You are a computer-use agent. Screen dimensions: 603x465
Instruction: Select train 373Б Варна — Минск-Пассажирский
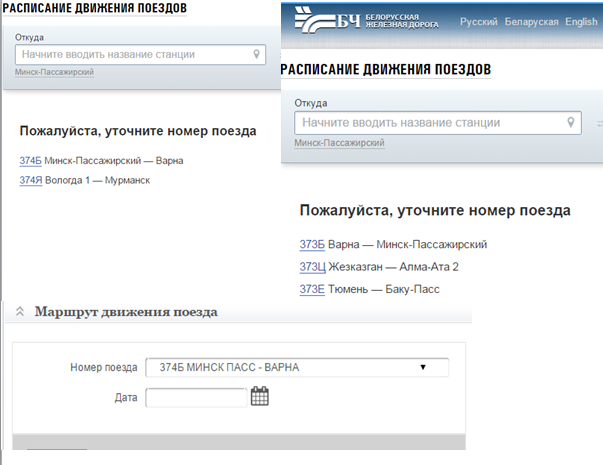[312, 245]
